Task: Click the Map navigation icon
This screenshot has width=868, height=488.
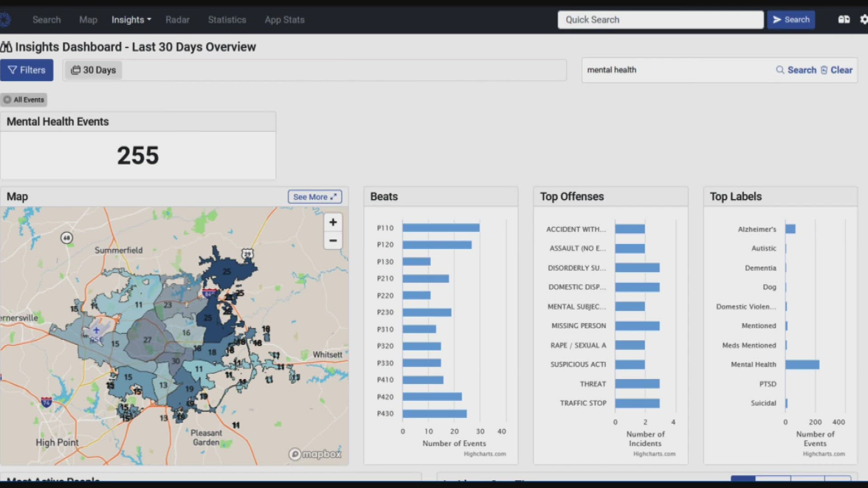Action: 88,20
